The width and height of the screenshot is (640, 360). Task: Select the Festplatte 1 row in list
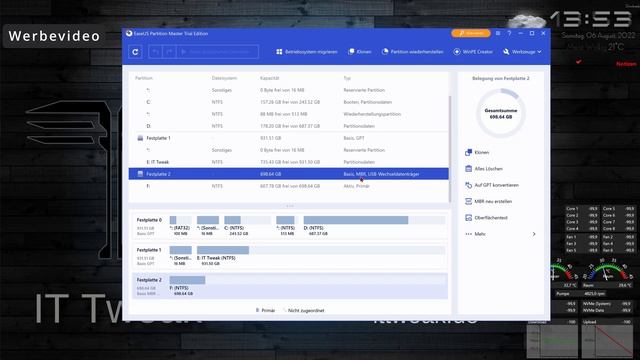pyautogui.click(x=289, y=138)
